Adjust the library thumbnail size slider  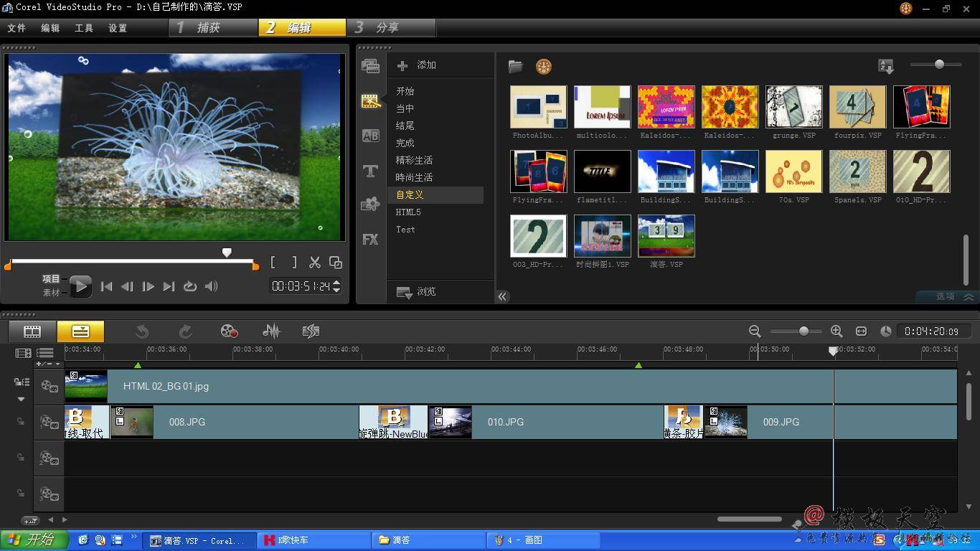point(939,65)
